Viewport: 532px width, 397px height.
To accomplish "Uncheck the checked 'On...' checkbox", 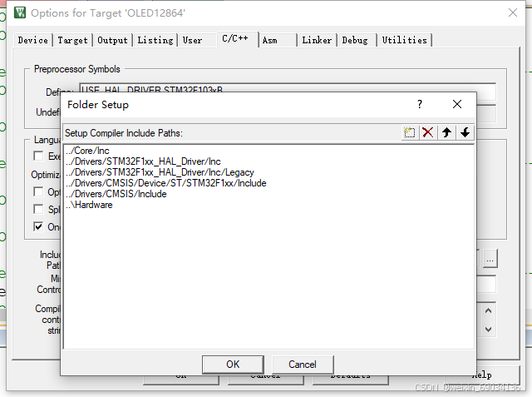I will click(38, 226).
